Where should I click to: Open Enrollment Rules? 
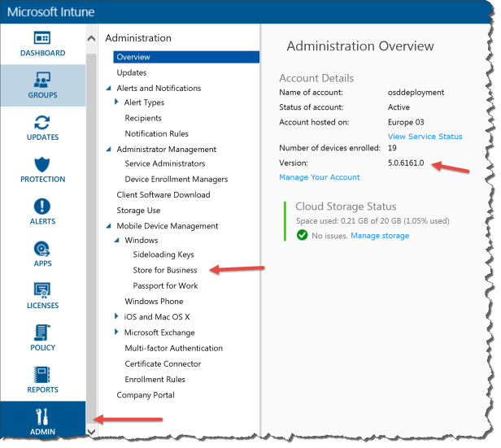(155, 380)
